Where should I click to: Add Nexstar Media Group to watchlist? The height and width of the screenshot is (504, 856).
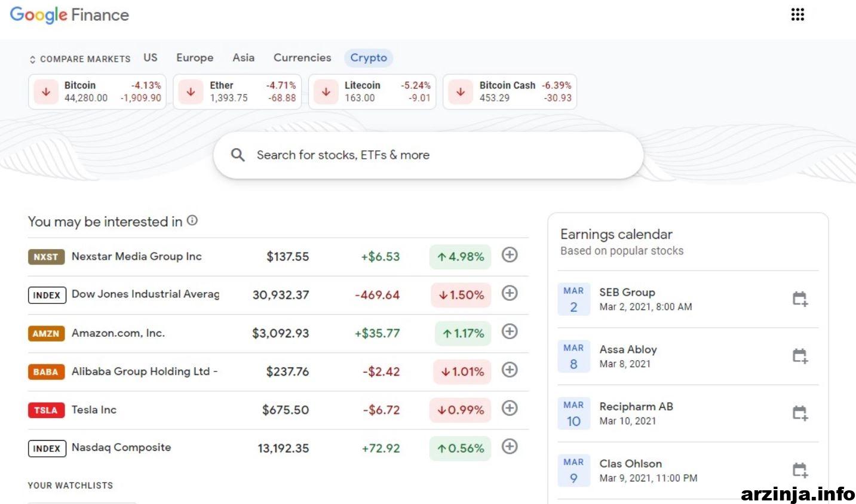510,255
